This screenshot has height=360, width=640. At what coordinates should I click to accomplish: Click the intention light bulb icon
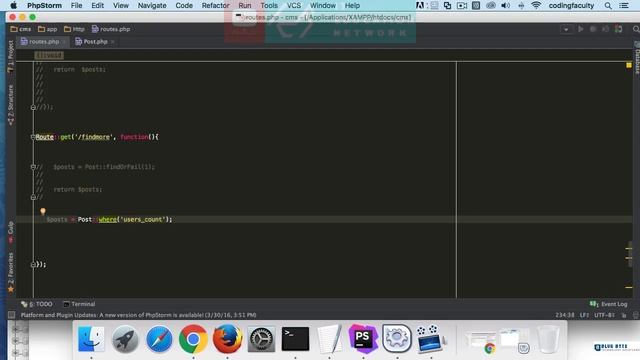[x=43, y=211]
